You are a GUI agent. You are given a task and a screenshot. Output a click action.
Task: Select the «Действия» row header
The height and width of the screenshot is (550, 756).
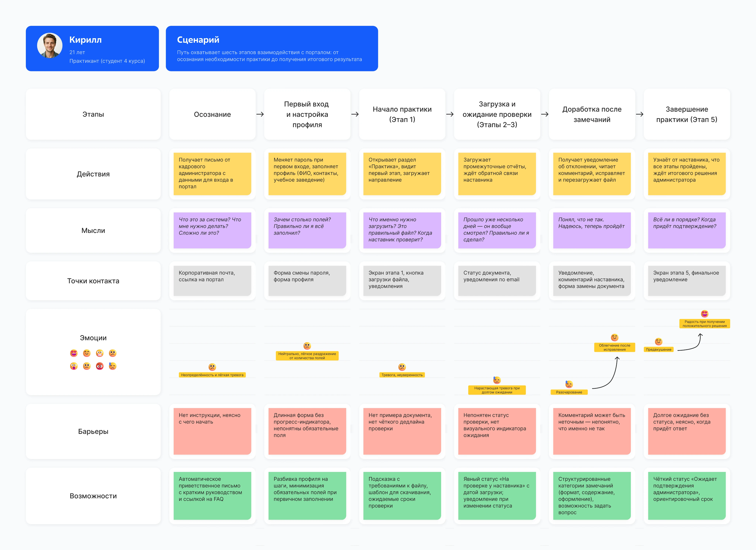93,174
